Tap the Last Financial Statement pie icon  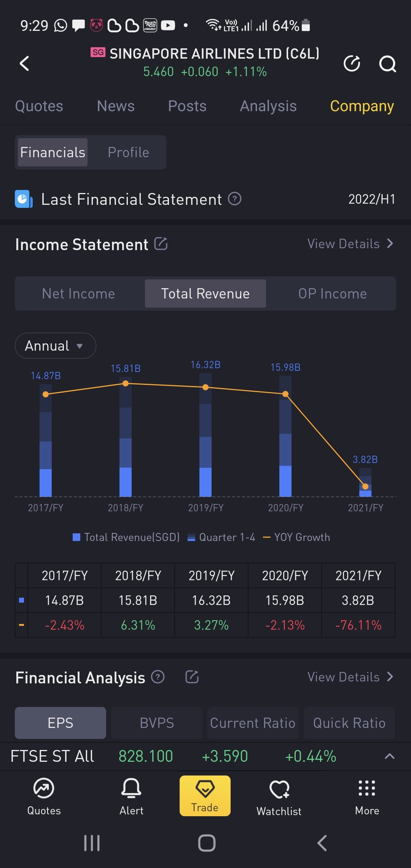tap(23, 199)
